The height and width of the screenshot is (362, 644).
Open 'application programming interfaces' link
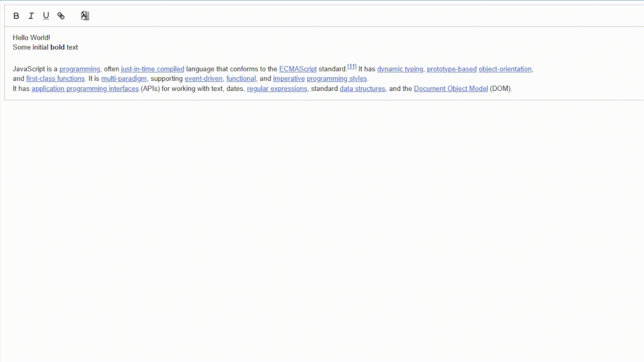[85, 89]
